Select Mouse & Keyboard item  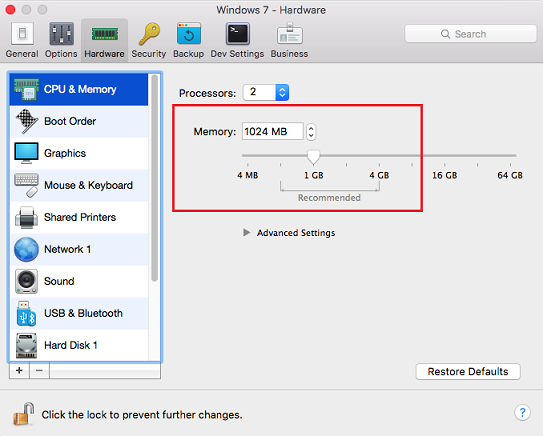tap(79, 185)
